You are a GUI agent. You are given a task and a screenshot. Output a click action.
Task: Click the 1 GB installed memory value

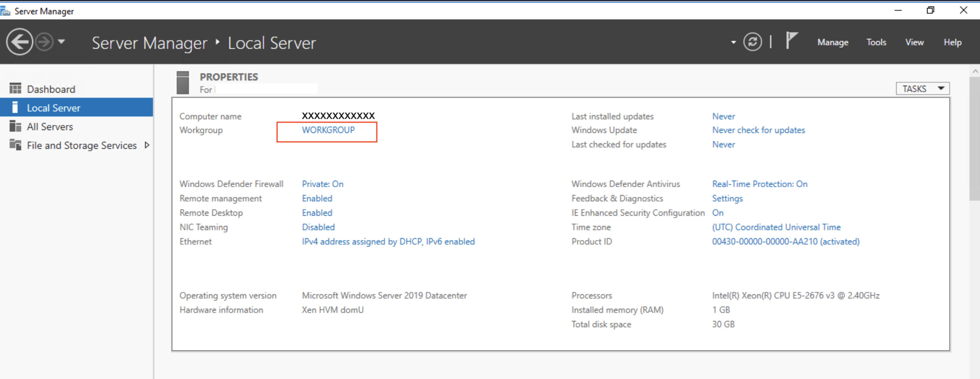tap(721, 310)
